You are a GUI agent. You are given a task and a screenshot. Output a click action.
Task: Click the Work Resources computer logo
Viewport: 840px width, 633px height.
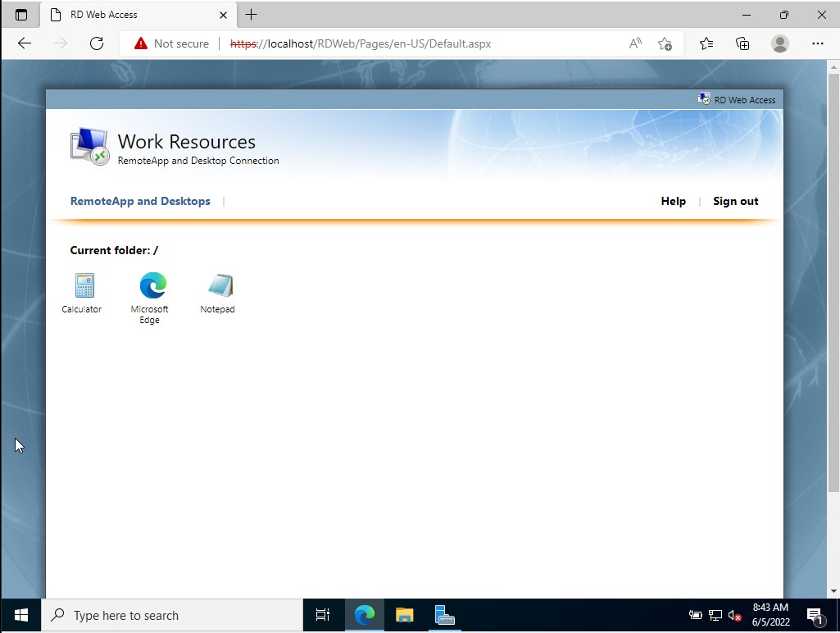[89, 146]
